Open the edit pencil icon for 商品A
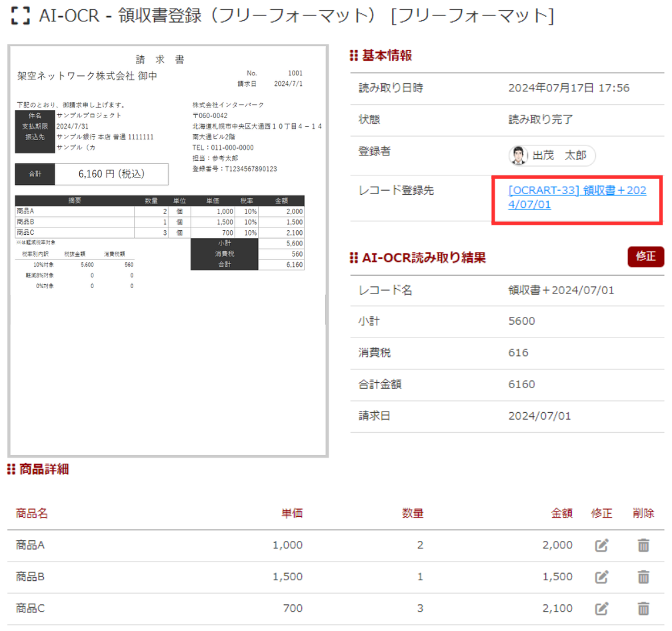 coord(601,545)
